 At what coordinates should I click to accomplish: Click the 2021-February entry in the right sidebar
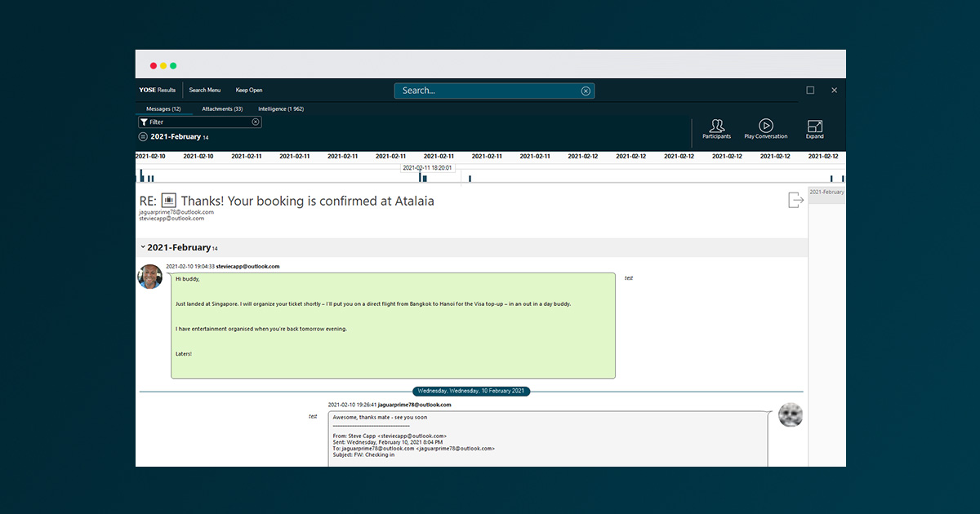coord(826,193)
